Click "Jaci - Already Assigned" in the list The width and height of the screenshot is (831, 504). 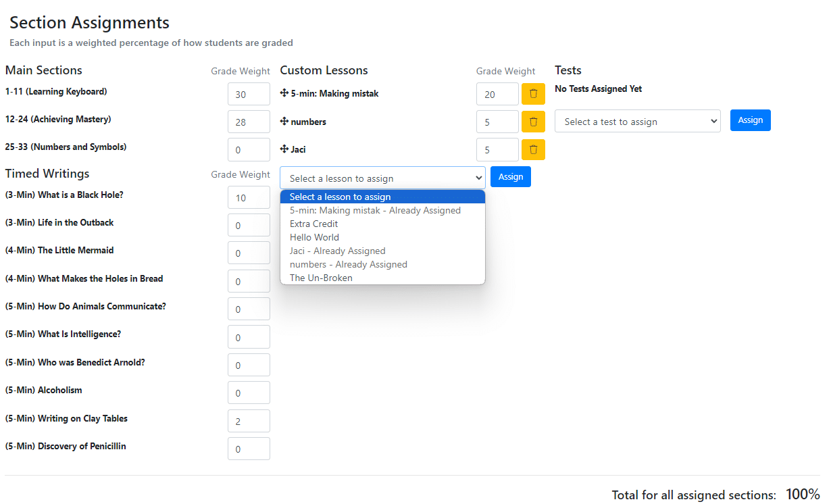tap(337, 251)
